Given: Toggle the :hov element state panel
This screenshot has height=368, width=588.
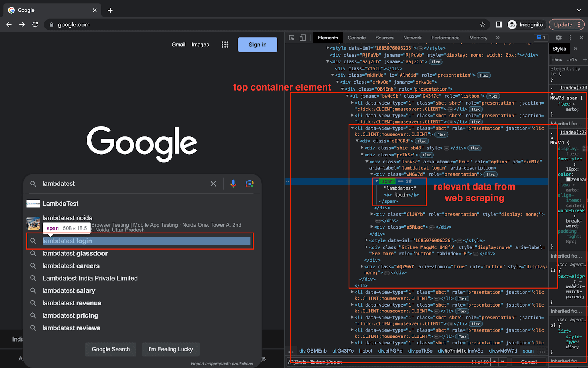Looking at the screenshot, I should [x=557, y=60].
